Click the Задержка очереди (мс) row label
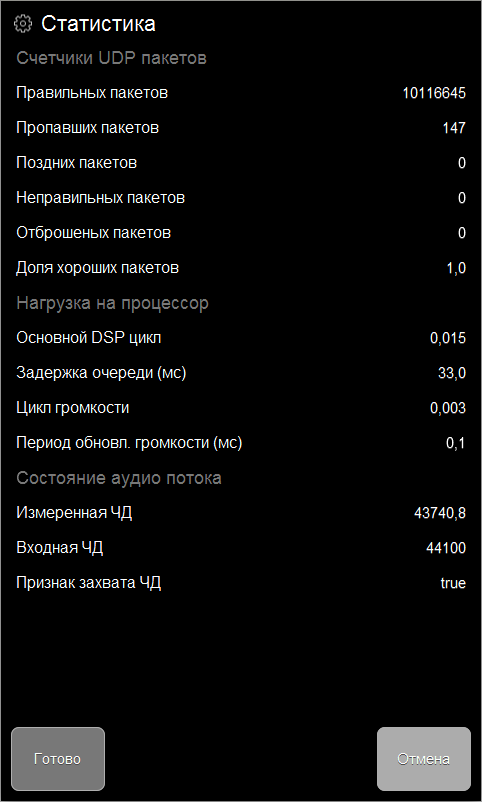This screenshot has width=482, height=802. 101,373
